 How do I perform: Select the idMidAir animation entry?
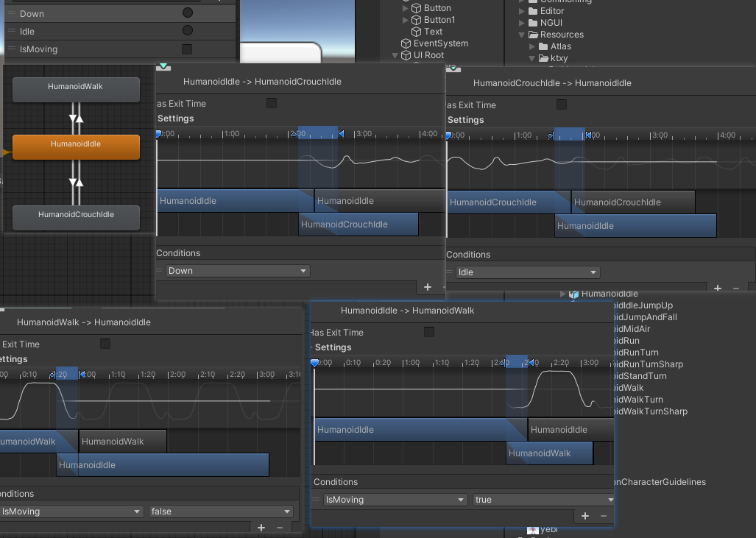[632, 329]
